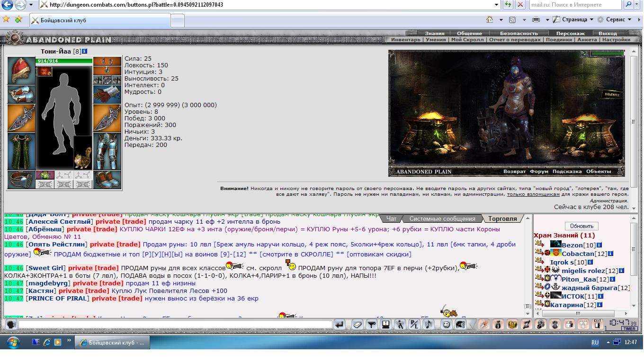
Task: Open private message to Bezon
Action: coord(539,245)
